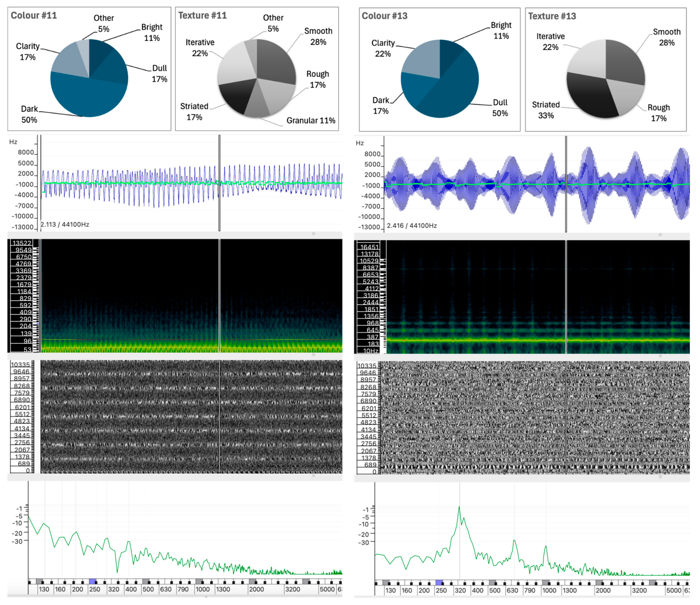Click '8000' on right waveform axis
The image size is (700, 605).
coord(372,154)
